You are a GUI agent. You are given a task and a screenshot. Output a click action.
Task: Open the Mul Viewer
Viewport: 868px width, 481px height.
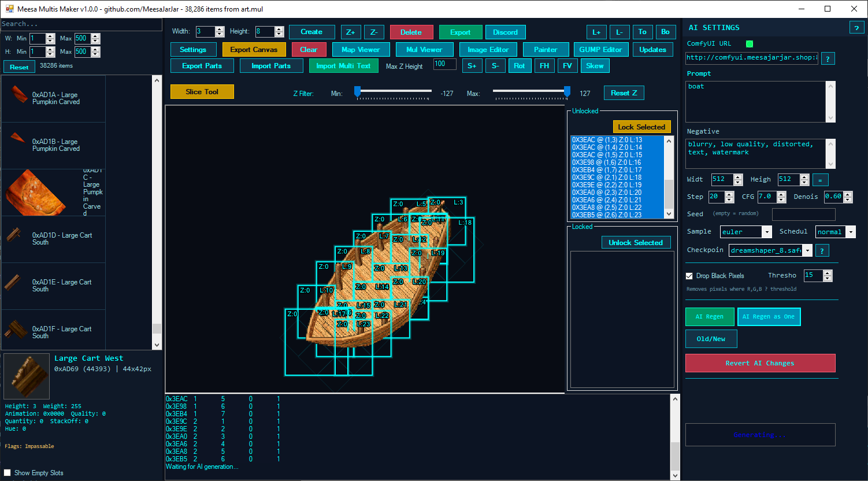(x=424, y=49)
